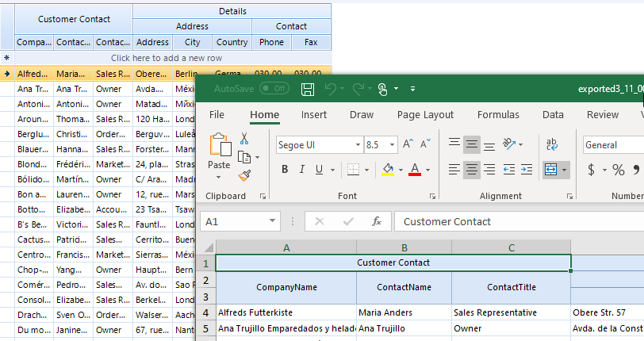Click the 'Click here to add a new row' row

click(x=167, y=58)
